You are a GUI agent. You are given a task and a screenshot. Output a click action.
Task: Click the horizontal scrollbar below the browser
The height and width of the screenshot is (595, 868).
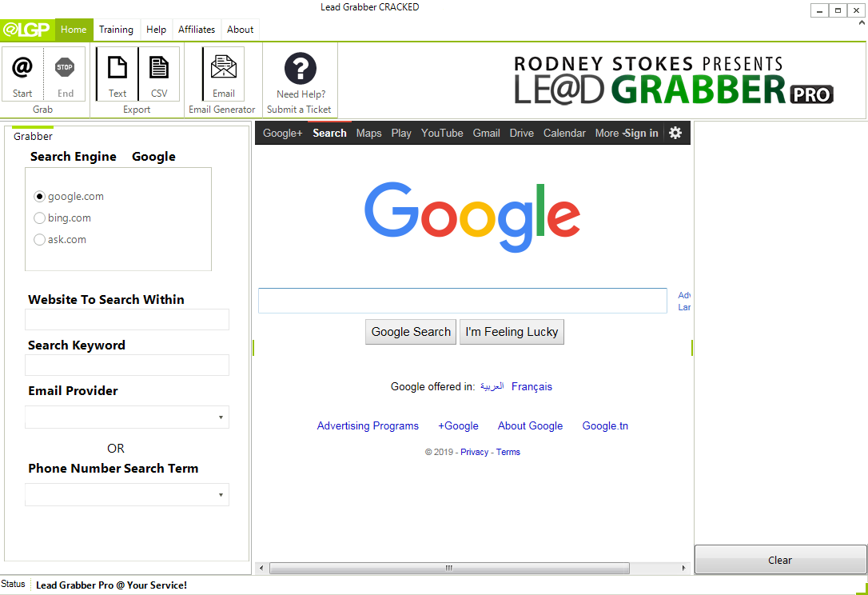448,568
